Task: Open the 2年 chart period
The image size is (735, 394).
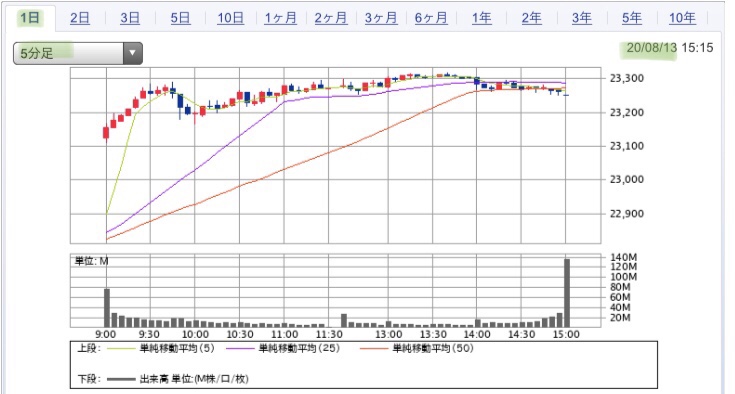Action: point(532,18)
